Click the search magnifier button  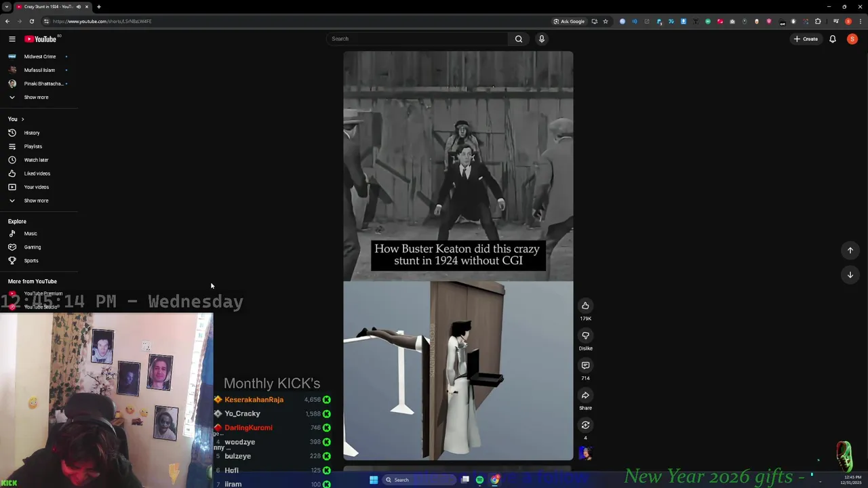click(x=519, y=39)
